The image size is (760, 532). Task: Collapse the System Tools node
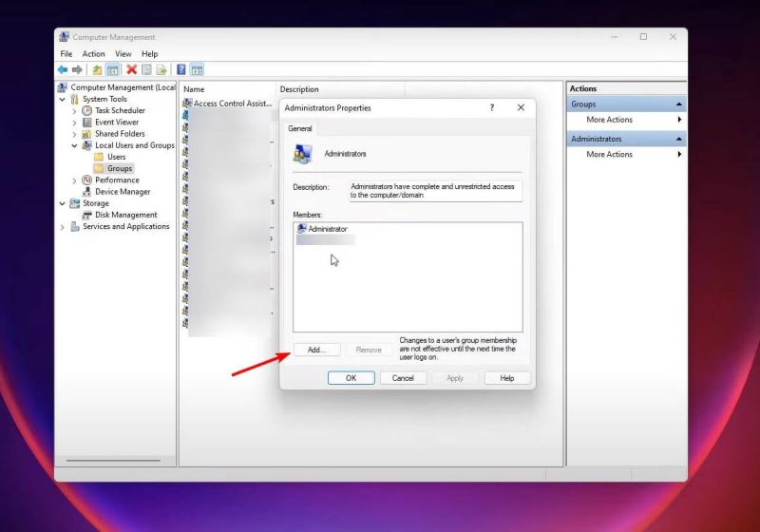[64, 100]
